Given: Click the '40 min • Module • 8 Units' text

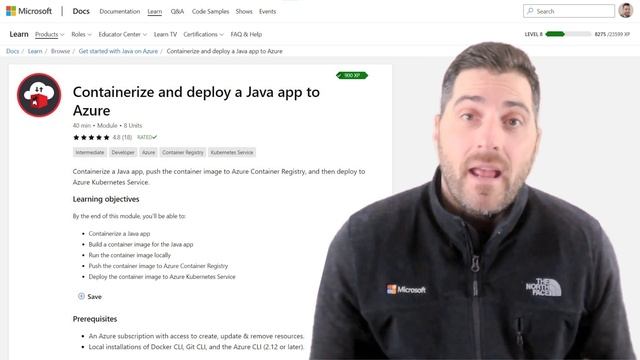Looking at the screenshot, I should tap(107, 125).
